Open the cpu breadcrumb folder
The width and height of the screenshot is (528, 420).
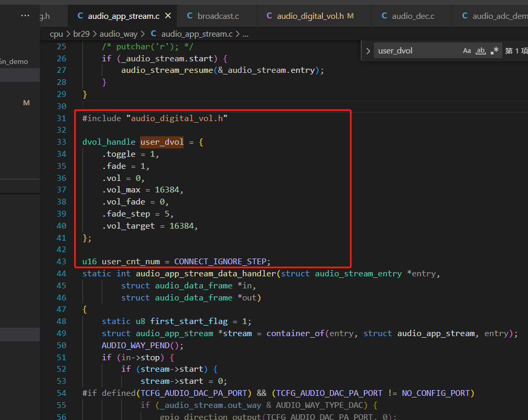[x=56, y=34]
